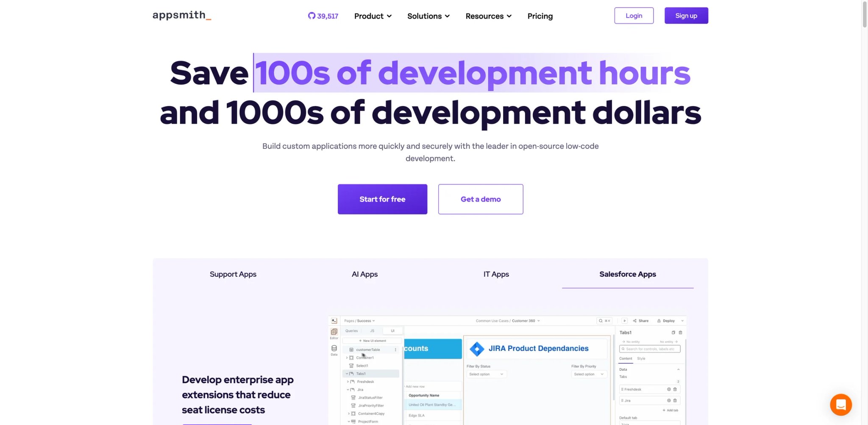Select the Editor icon in the sidebar
868x425 pixels.
point(334,333)
